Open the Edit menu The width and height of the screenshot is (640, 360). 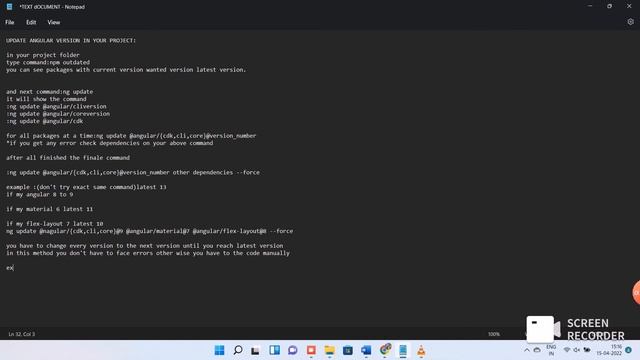tap(31, 22)
